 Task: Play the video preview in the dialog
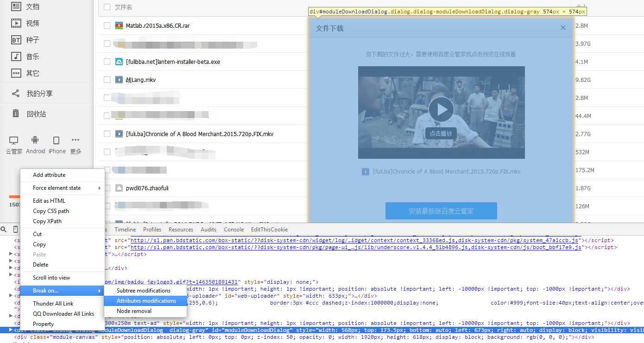[x=441, y=109]
